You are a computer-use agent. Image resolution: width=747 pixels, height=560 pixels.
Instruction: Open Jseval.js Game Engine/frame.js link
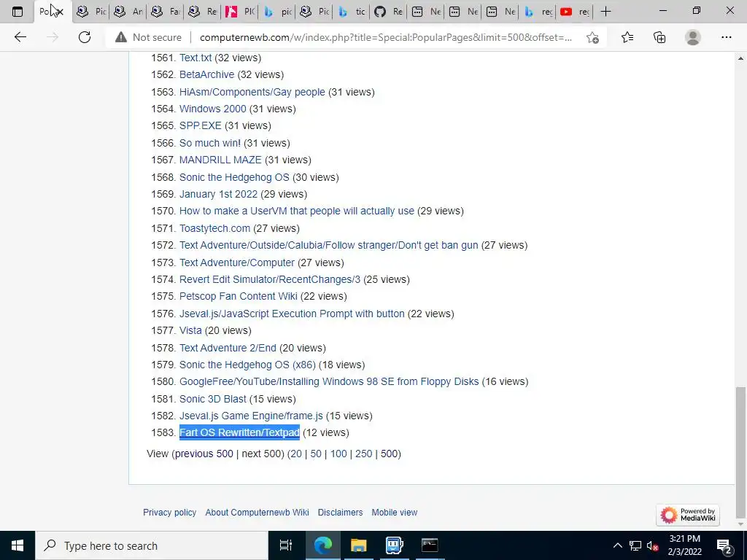coord(251,415)
